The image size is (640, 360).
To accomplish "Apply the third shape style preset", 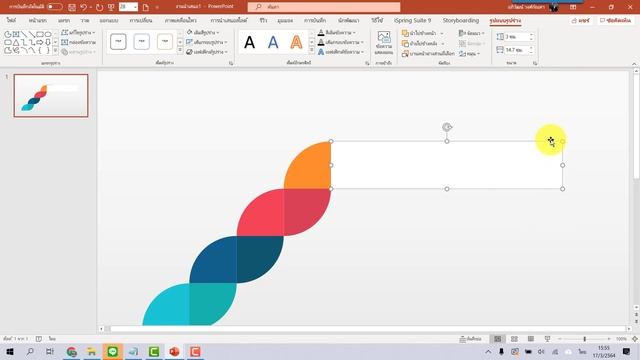I will pyautogui.click(x=165, y=42).
